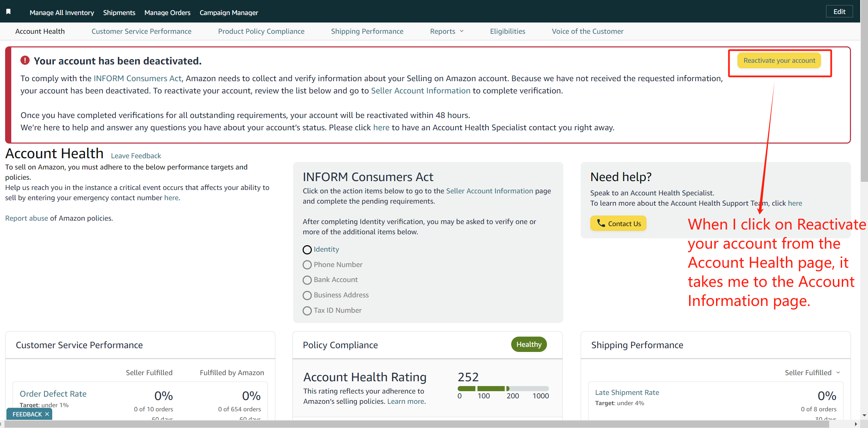Switch to Shipping Performance tab
Viewport: 868px width, 428px height.
coord(367,31)
